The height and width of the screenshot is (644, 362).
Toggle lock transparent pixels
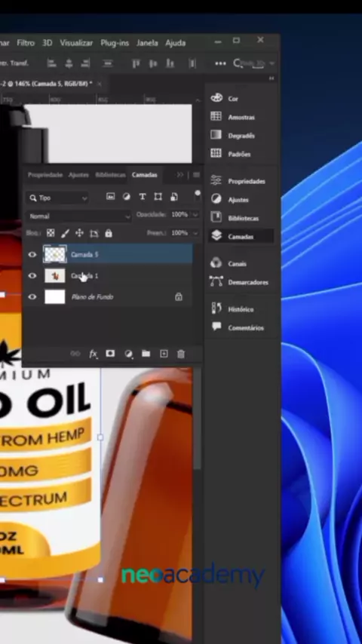point(51,233)
